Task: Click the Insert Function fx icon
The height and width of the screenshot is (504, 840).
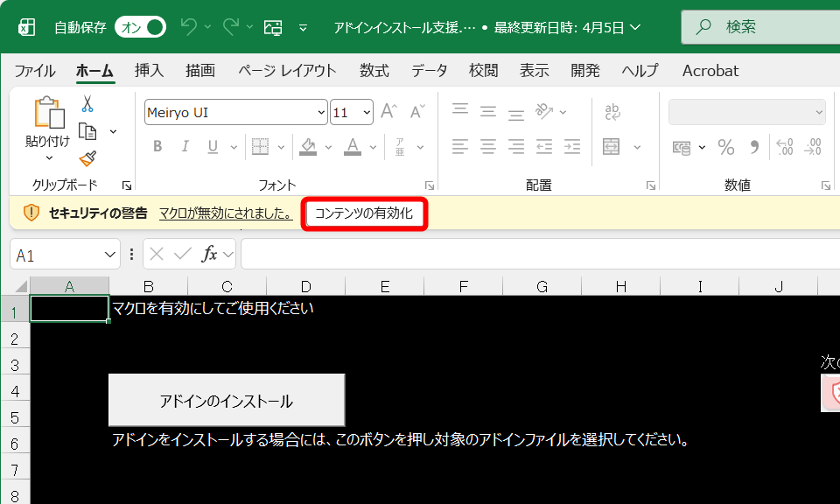Action: point(209,254)
